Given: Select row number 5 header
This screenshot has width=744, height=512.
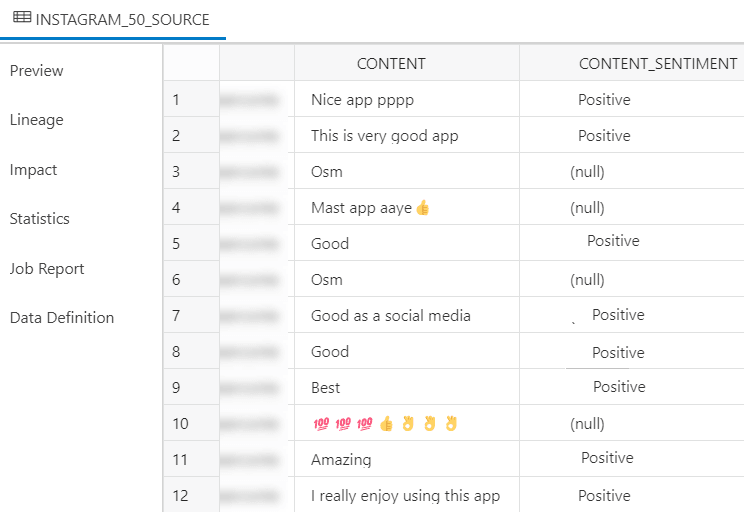Looking at the screenshot, I should tap(177, 244).
